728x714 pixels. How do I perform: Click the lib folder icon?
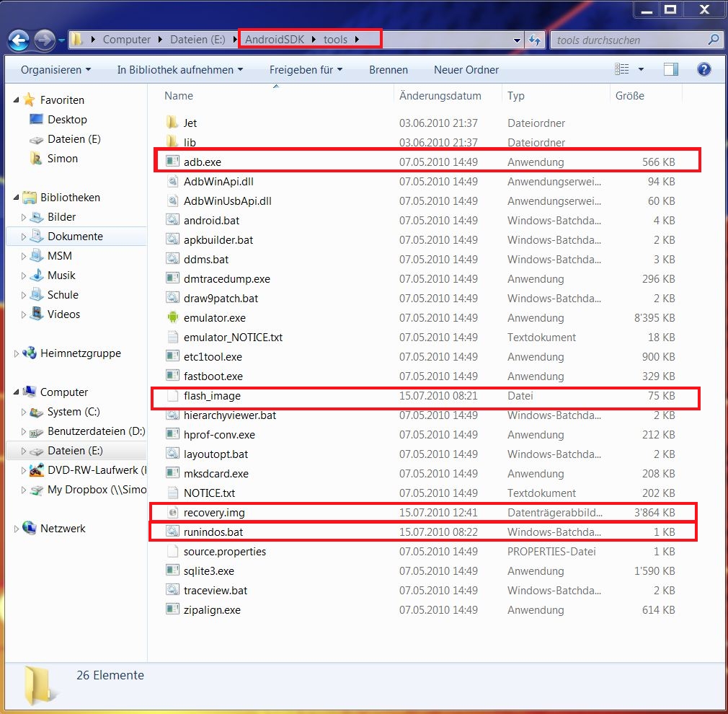(172, 141)
